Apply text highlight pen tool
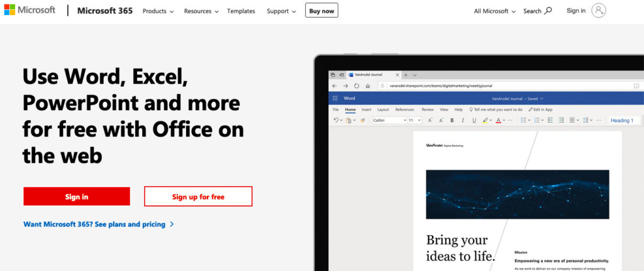Viewport: 644px width, 271px height. pyautogui.click(x=486, y=120)
